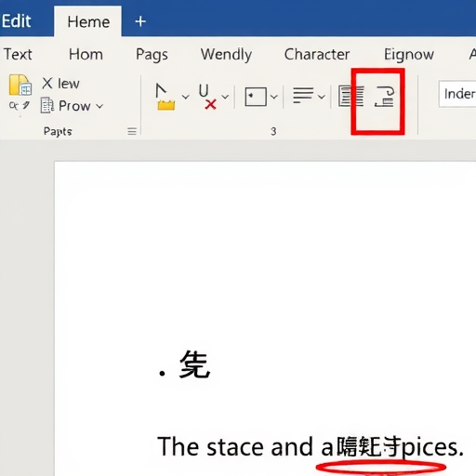476x476 pixels.
Task: Click the text box frame icon
Action: (x=256, y=97)
